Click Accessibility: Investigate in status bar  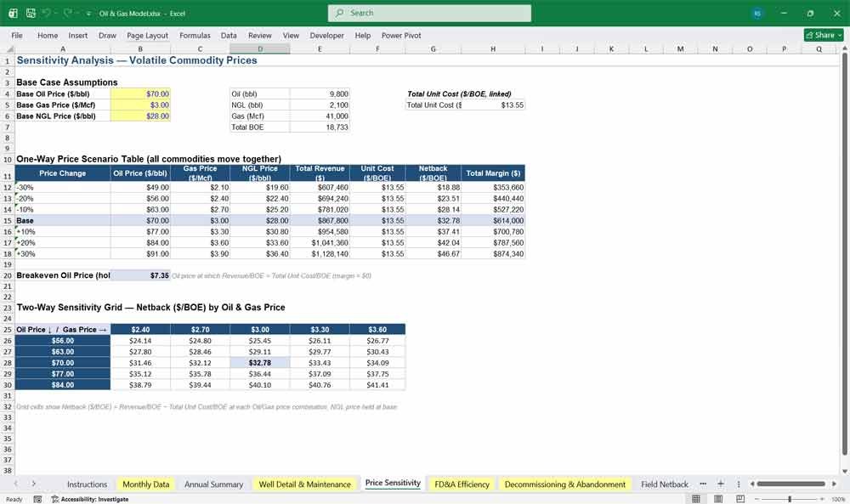(90, 499)
